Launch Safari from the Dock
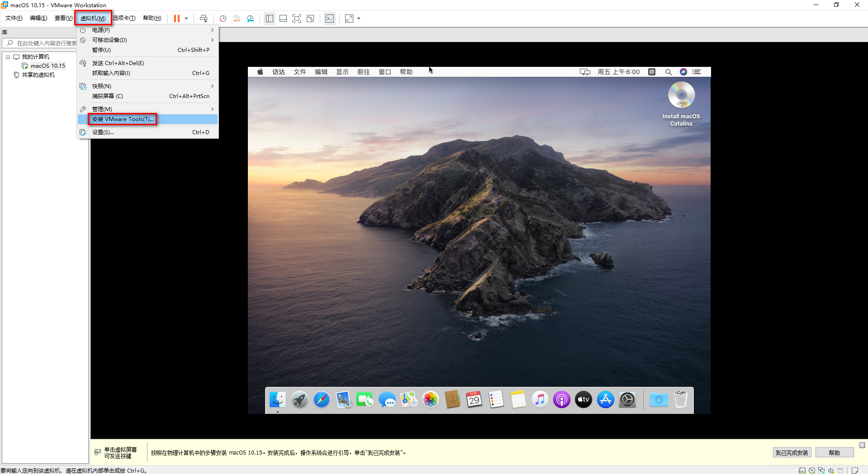 (322, 400)
